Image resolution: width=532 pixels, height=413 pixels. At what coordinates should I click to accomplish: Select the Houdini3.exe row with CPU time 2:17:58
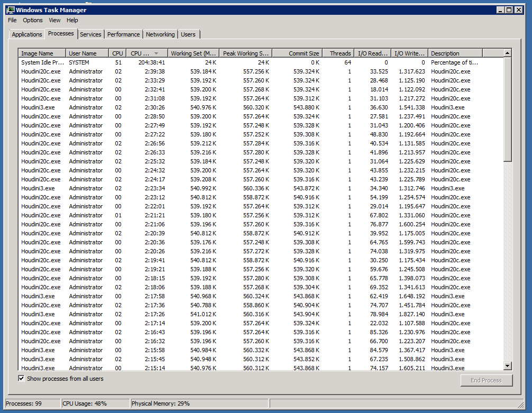point(261,296)
